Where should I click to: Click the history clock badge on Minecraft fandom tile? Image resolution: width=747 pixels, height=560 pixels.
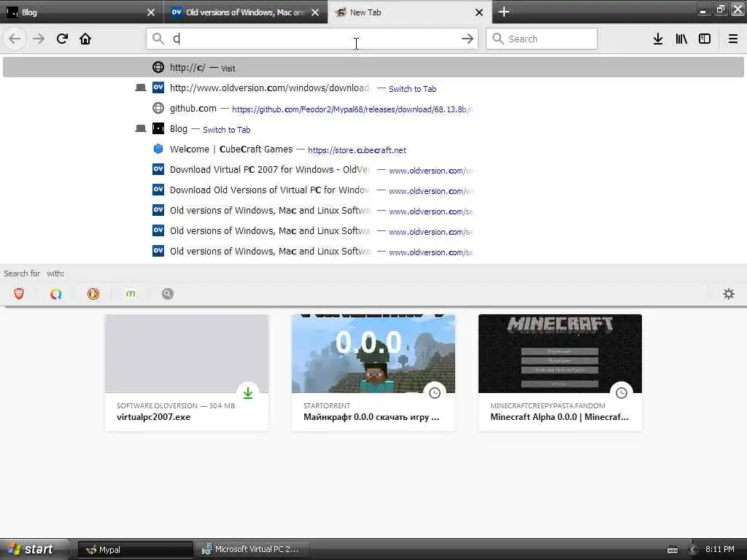coord(622,393)
